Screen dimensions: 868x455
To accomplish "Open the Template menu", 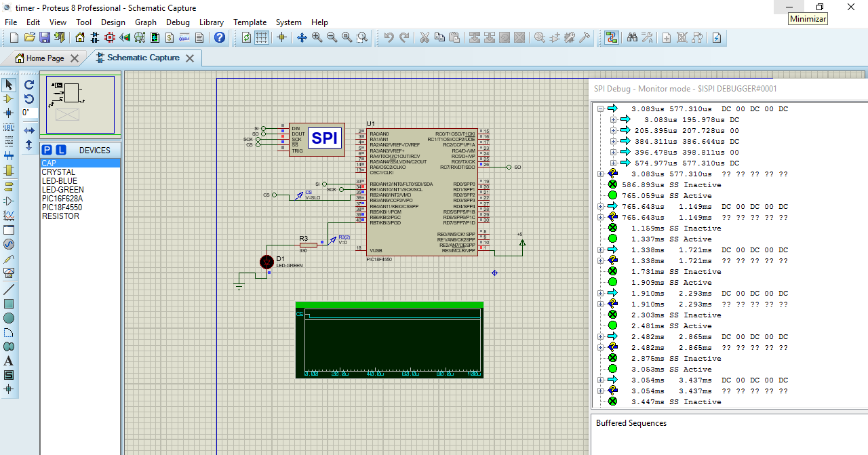I will click(250, 22).
